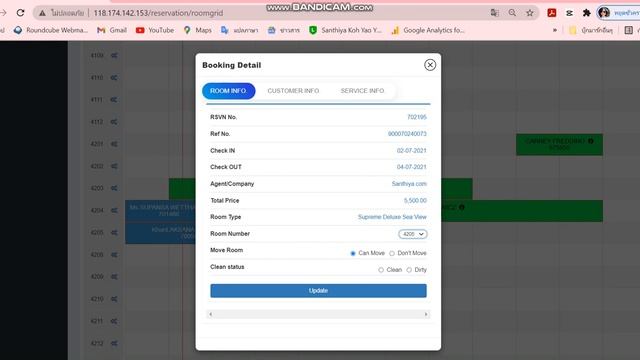
Task: Open the Google Analytics bookmark
Action: pos(428,30)
